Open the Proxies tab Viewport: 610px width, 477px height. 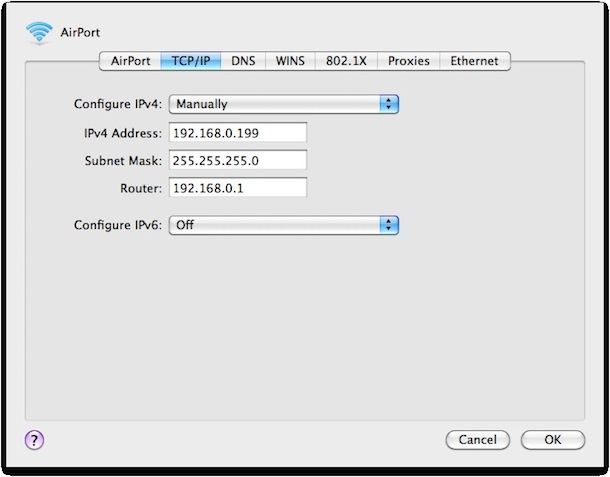(408, 61)
